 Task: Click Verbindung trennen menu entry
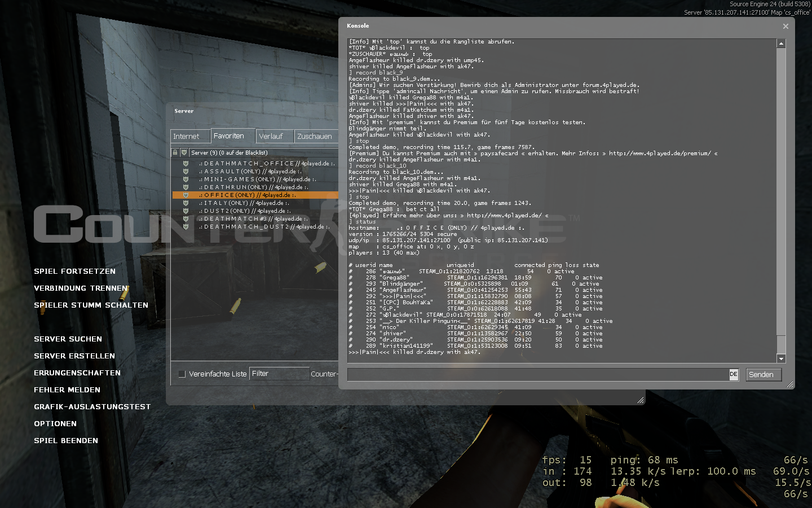(x=81, y=288)
